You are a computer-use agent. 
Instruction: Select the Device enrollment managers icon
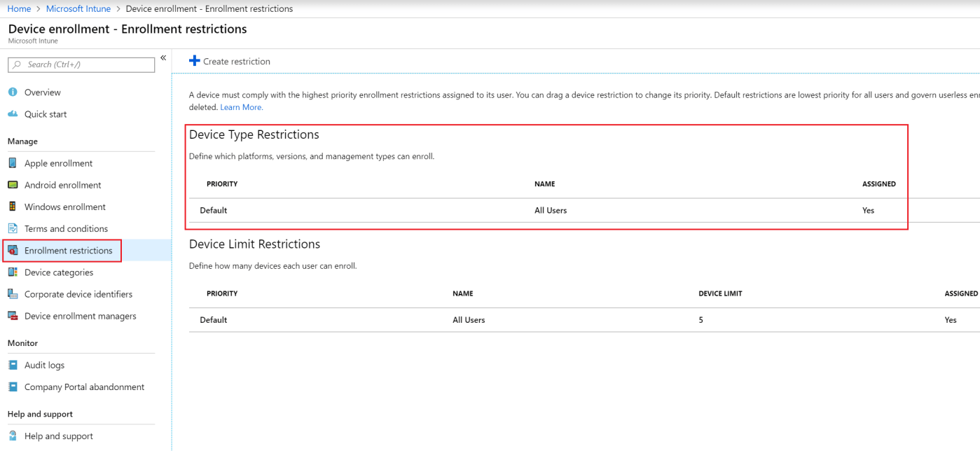pyautogui.click(x=12, y=315)
